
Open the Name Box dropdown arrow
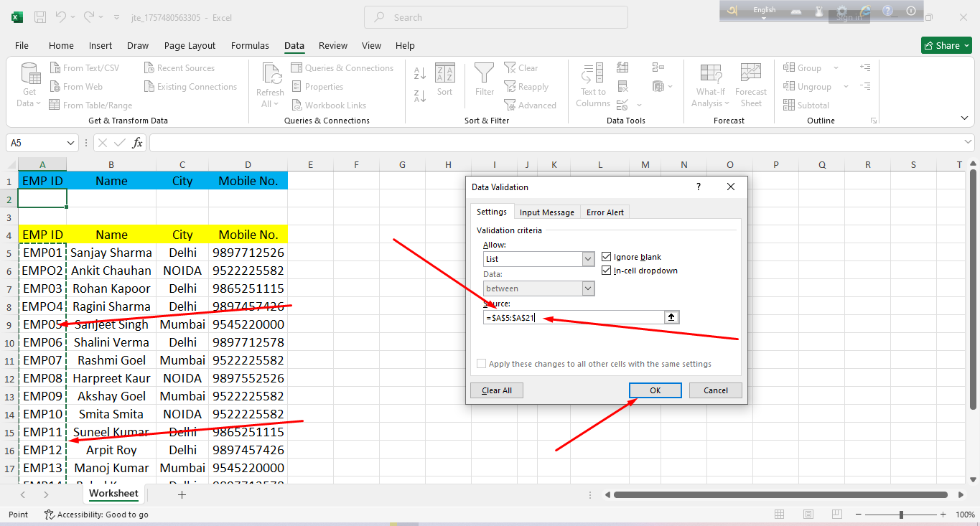pos(71,143)
